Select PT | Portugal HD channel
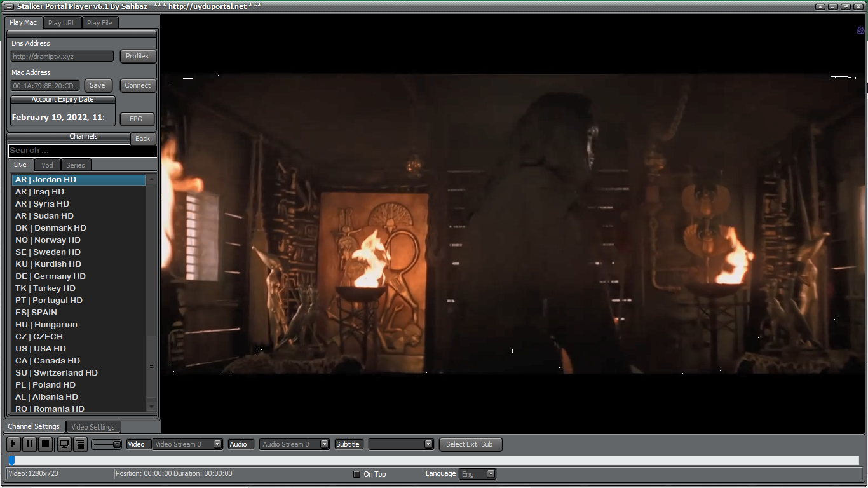Viewport: 868px width, 488px height. click(x=79, y=301)
